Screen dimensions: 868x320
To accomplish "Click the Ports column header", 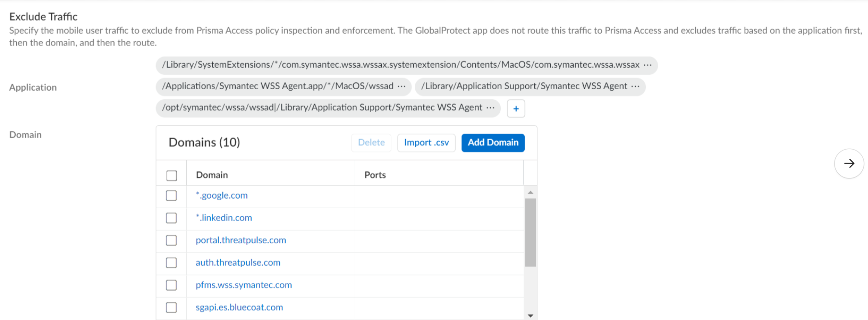I will 375,175.
